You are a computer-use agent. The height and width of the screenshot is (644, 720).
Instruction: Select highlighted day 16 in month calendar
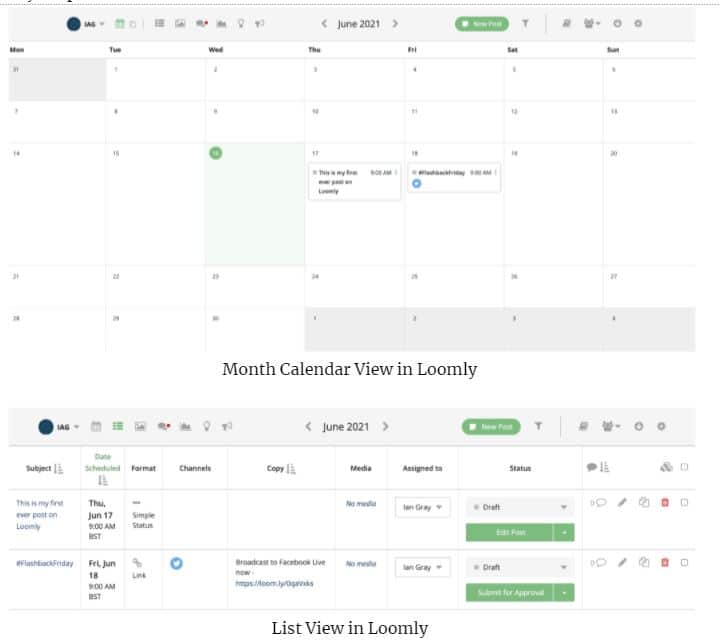216,153
